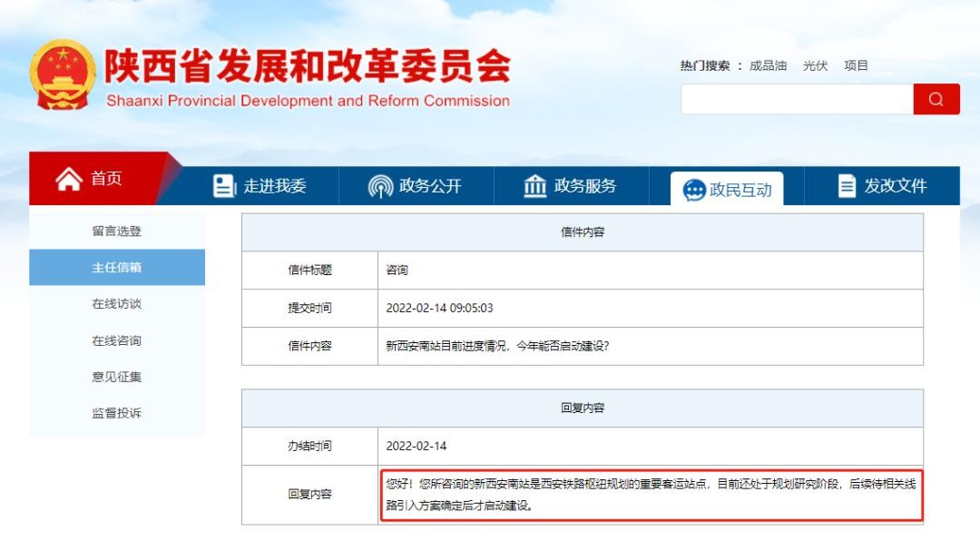Click the national emblem logo
980x551 pixels.
(62, 75)
